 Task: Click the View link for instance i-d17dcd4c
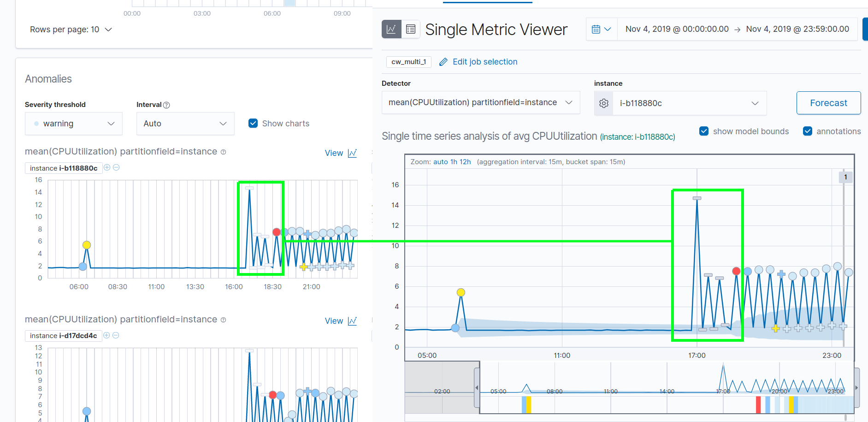tap(334, 321)
